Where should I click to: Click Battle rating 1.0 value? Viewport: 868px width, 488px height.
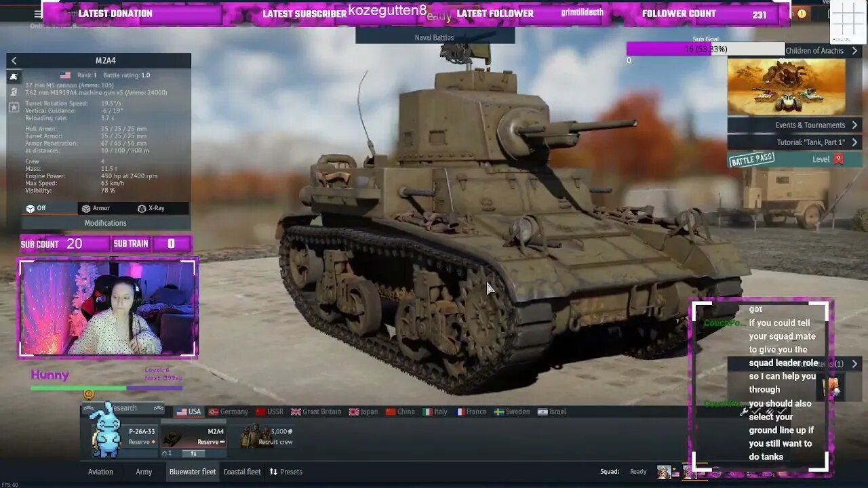click(x=145, y=75)
